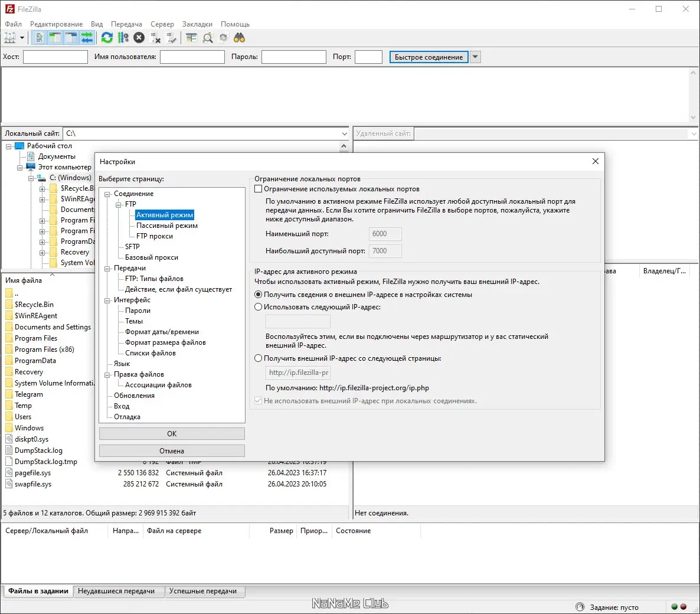This screenshot has height=614, width=700.
Task: Toggle transfer queue display icon
Action: (x=87, y=38)
